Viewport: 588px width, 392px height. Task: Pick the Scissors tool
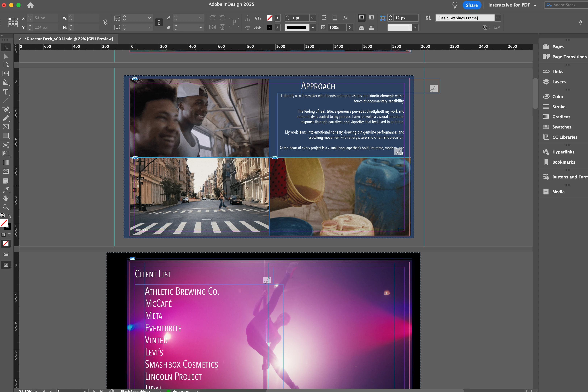[6, 145]
